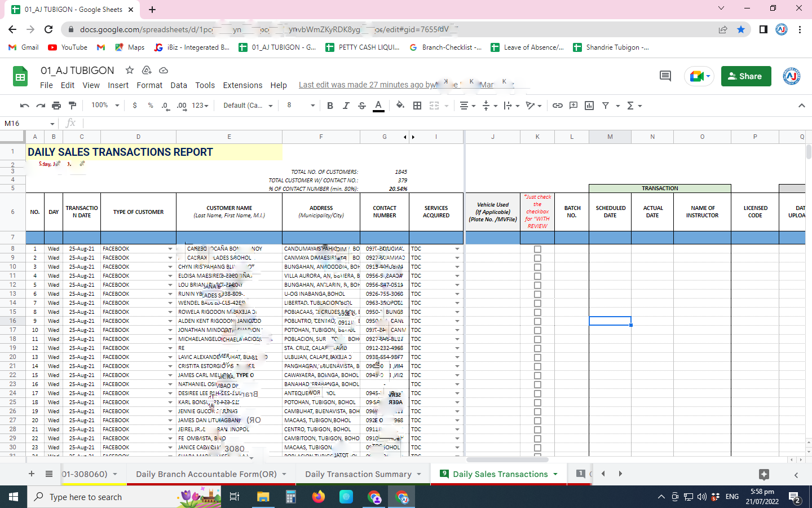
Task: Open the Format menu
Action: (149, 85)
